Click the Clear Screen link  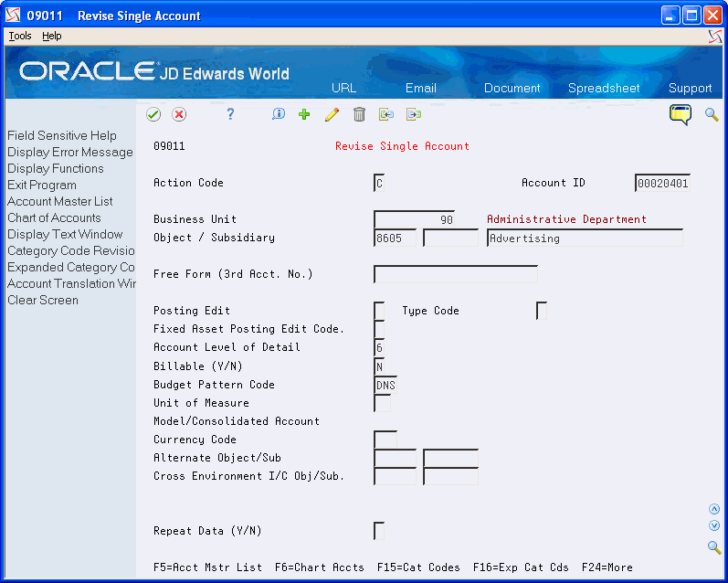pyautogui.click(x=43, y=300)
